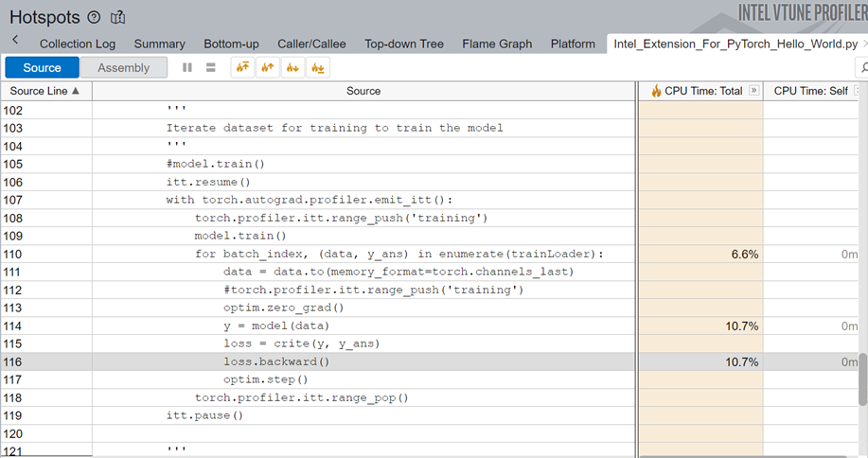Toggle to the Assembly view
This screenshot has width=868, height=458.
click(123, 67)
